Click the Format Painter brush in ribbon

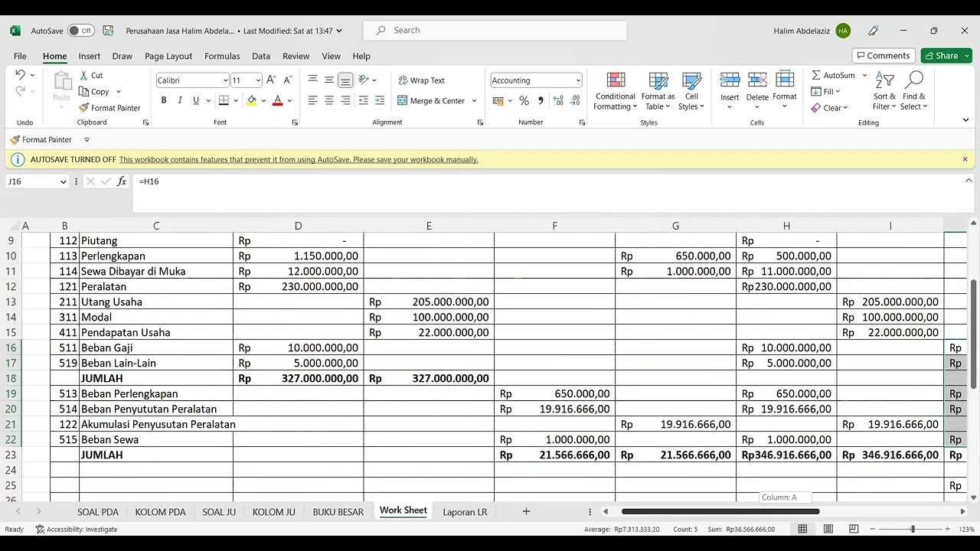84,108
